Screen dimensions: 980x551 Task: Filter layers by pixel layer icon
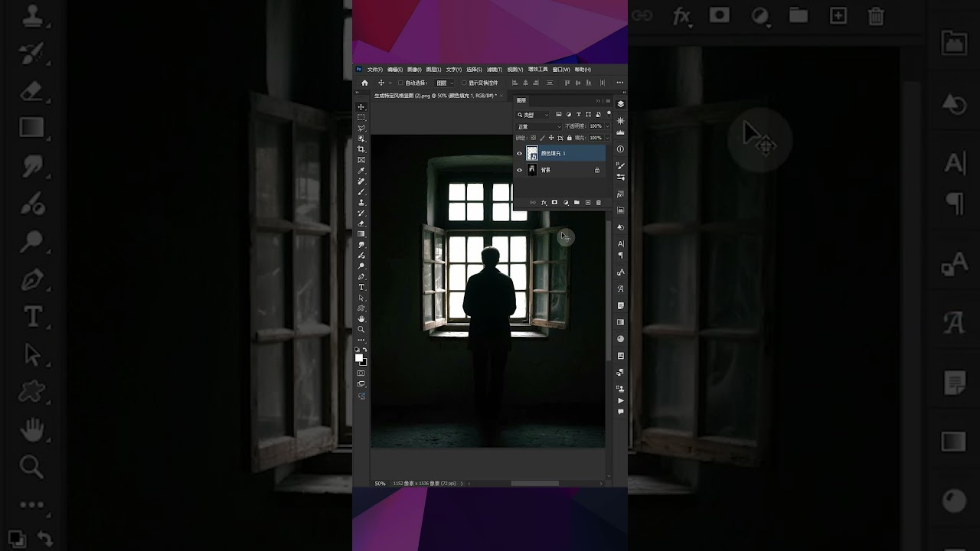(x=559, y=114)
